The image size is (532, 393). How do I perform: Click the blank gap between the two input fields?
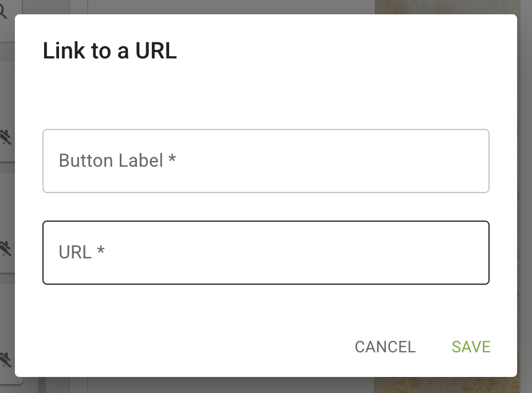(265, 207)
